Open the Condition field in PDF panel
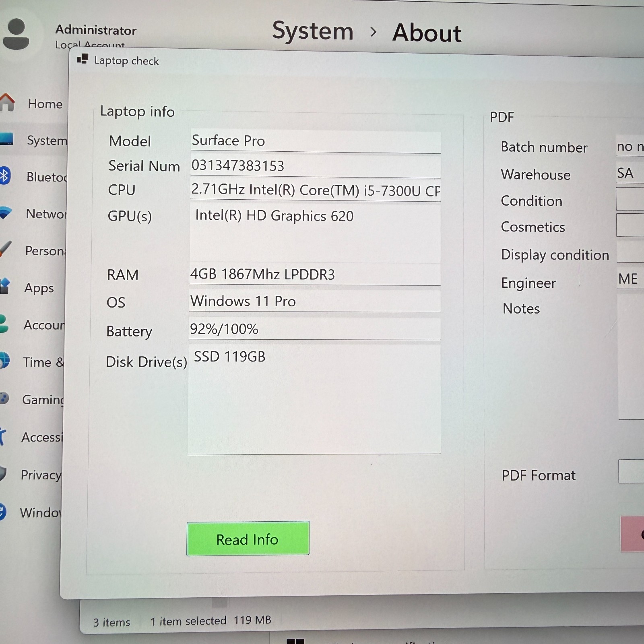This screenshot has height=644, width=644. tap(630, 199)
